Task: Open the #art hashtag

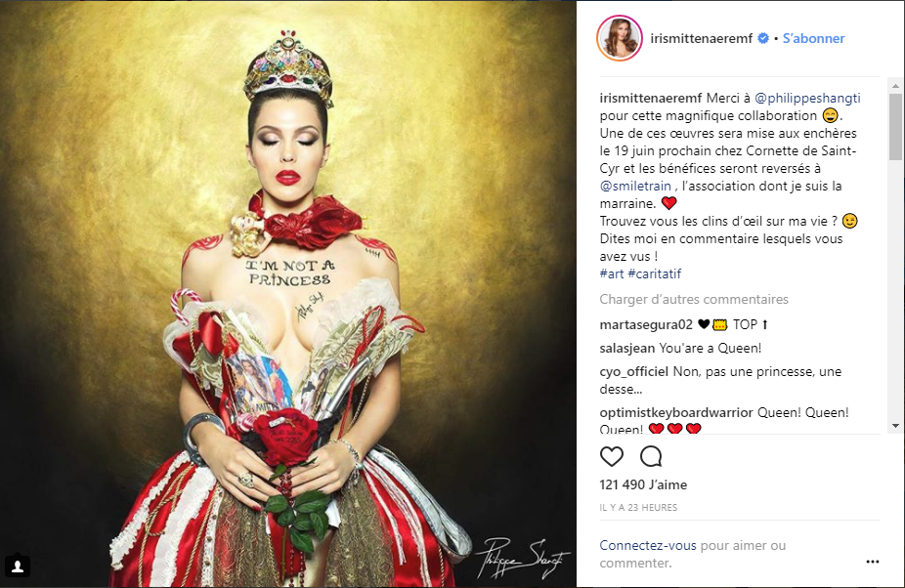Action: [612, 273]
